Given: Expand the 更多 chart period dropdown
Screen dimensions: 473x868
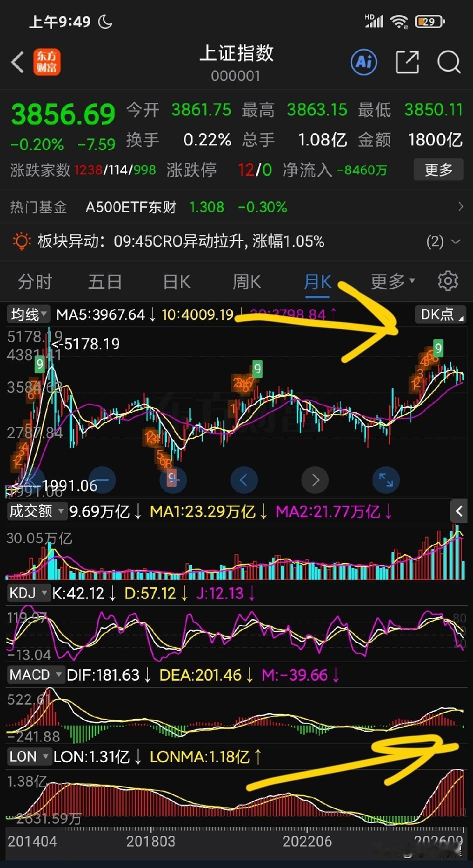Looking at the screenshot, I should 393,281.
